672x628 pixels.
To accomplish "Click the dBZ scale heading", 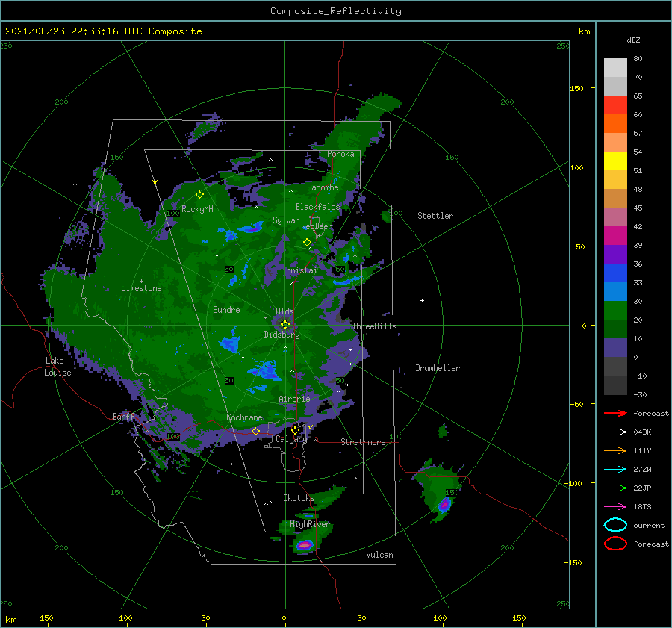I will (x=633, y=40).
